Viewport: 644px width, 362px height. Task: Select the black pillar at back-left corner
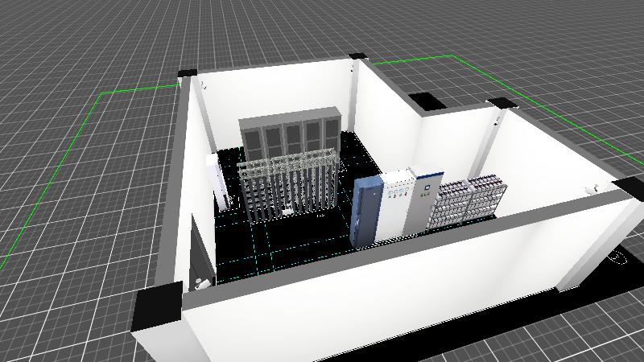click(x=186, y=74)
